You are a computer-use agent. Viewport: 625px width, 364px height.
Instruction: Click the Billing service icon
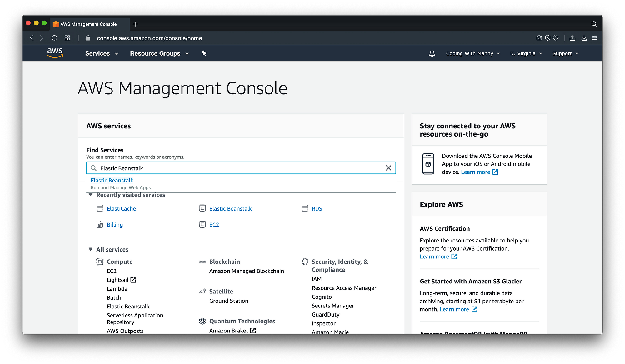[100, 224]
